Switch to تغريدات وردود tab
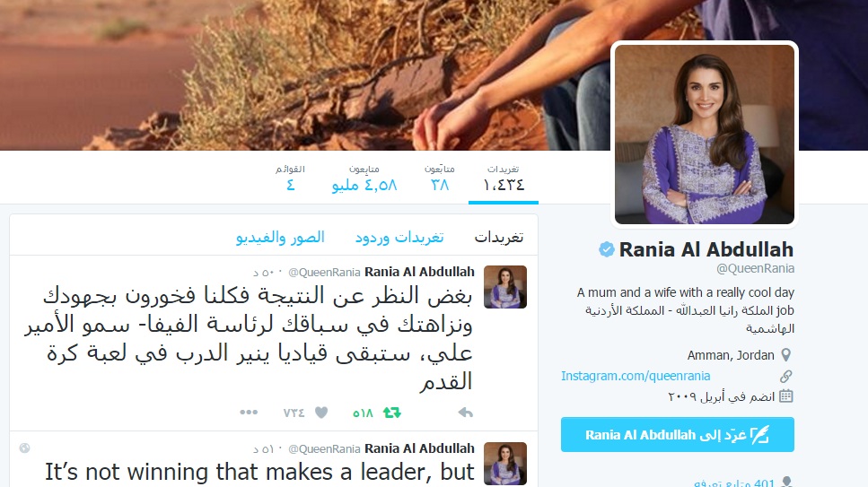 tap(399, 238)
